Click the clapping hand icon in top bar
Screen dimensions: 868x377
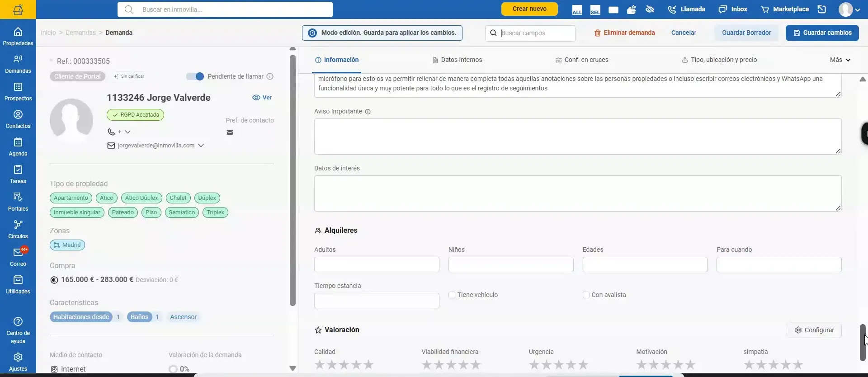(632, 9)
